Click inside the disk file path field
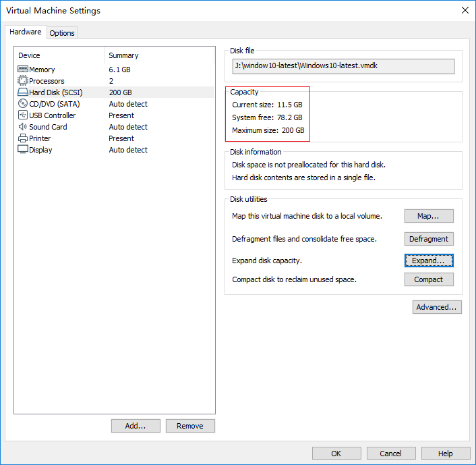The width and height of the screenshot is (476, 465). coord(343,66)
